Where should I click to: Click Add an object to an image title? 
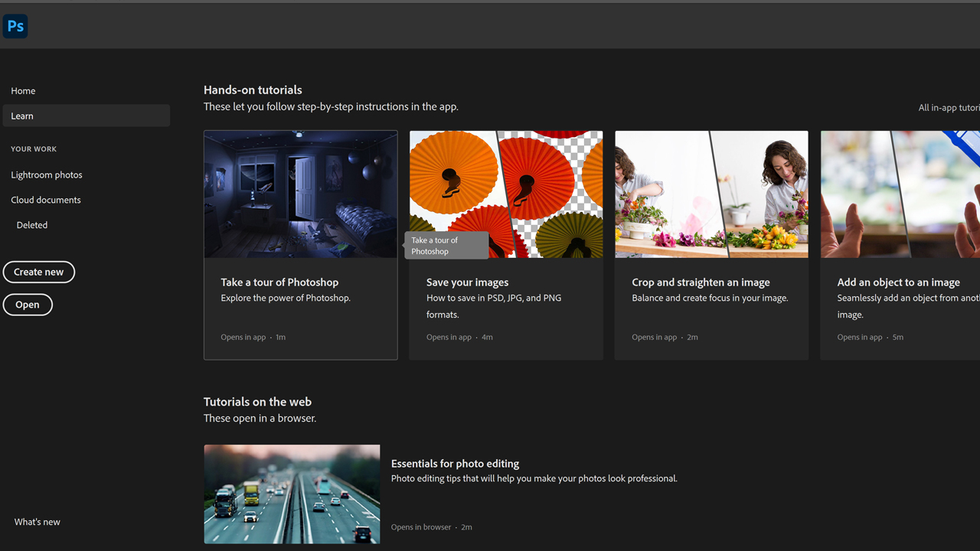point(898,282)
